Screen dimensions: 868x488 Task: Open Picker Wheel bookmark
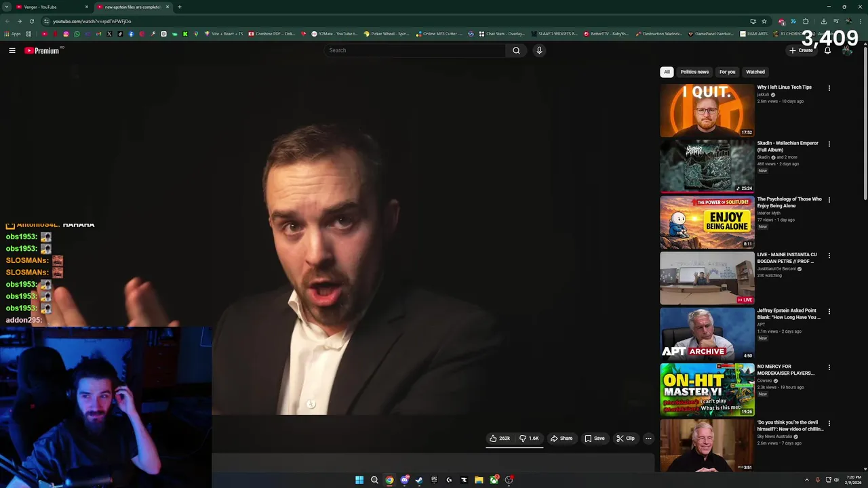[387, 34]
